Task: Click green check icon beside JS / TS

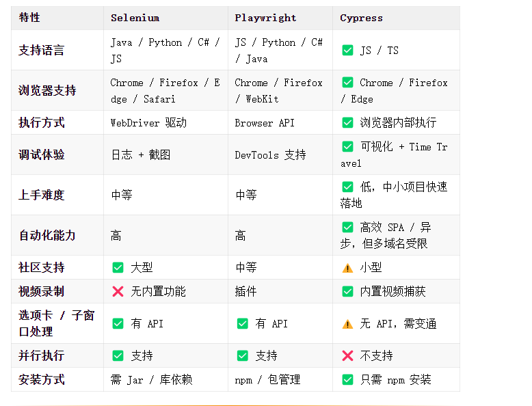Action: [x=347, y=50]
